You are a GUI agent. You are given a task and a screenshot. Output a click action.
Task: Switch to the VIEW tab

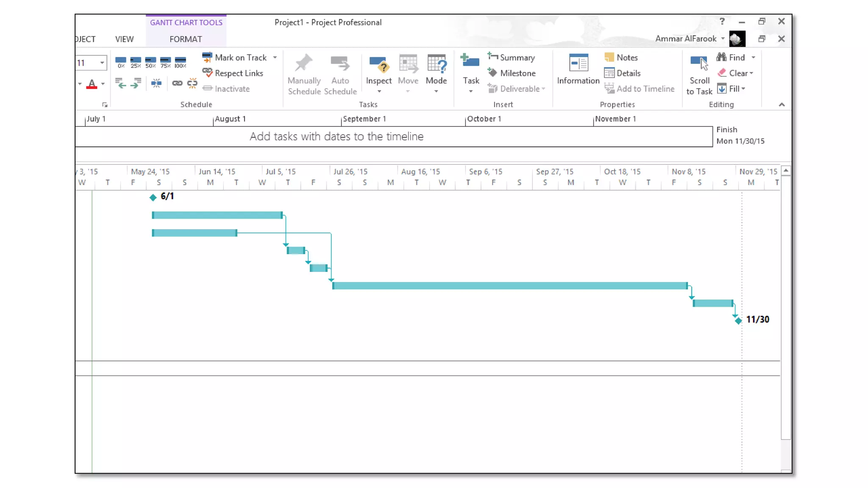coord(124,39)
